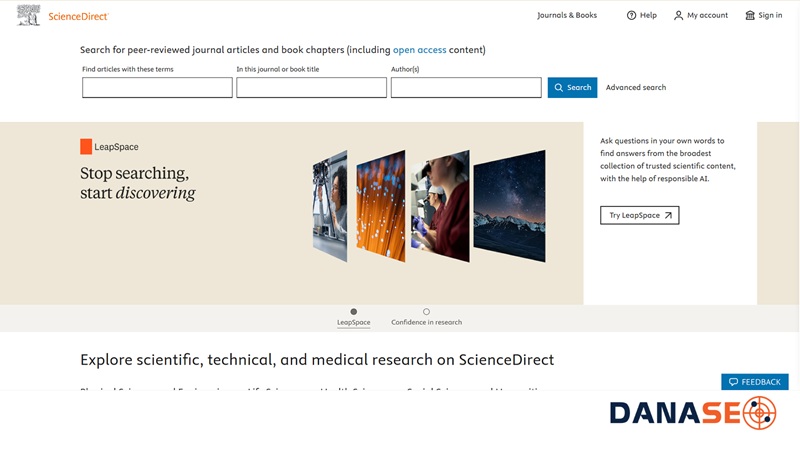Open Advanced search
This screenshot has width=800, height=450.
coord(636,87)
